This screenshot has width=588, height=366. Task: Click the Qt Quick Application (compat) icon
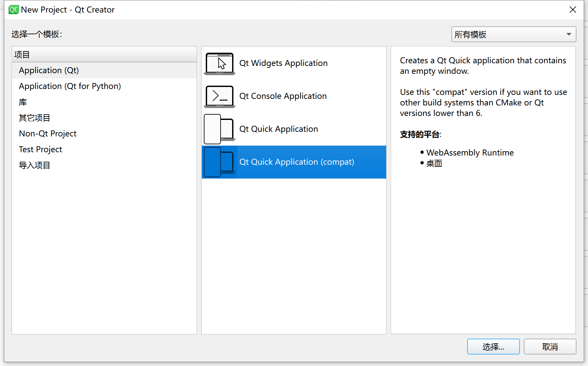[219, 162]
